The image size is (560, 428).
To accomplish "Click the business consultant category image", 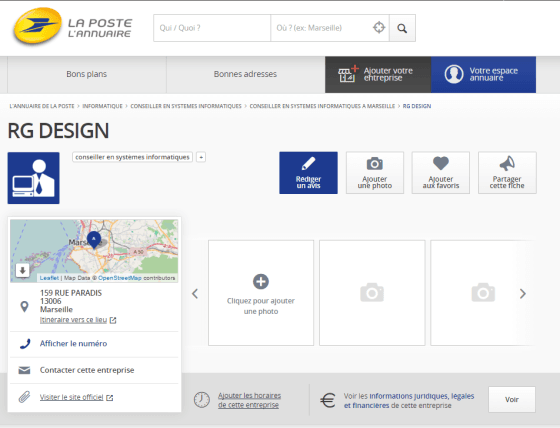I will point(34,178).
